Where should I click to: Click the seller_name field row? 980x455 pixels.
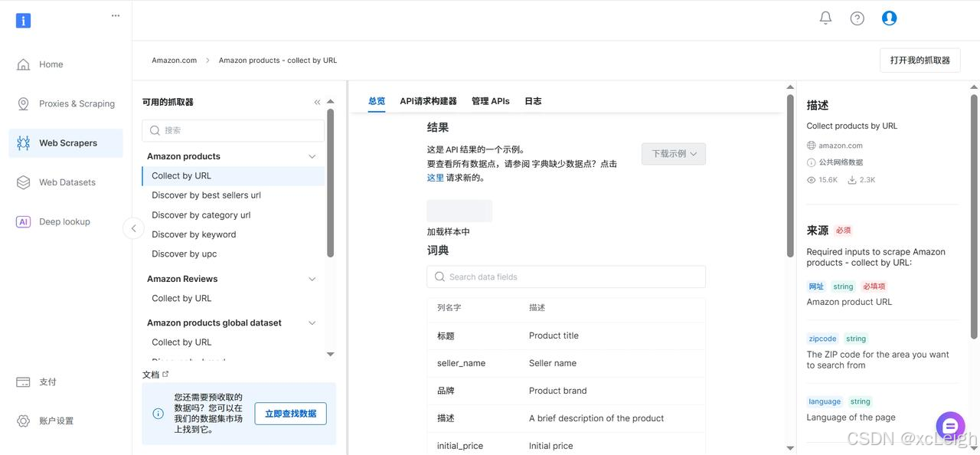pyautogui.click(x=567, y=363)
